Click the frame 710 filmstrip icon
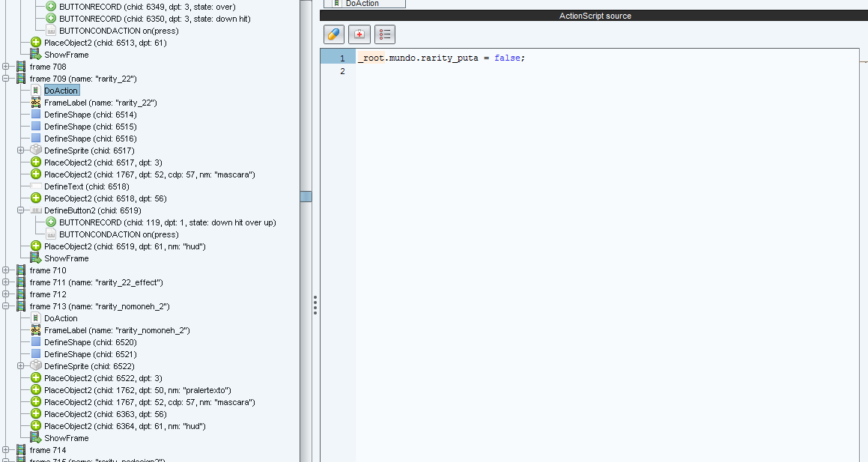 [21, 270]
